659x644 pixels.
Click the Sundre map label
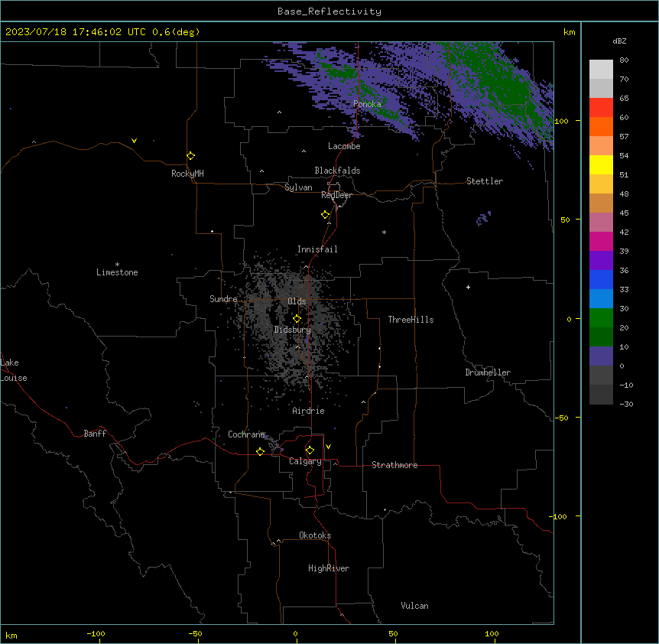point(223,299)
